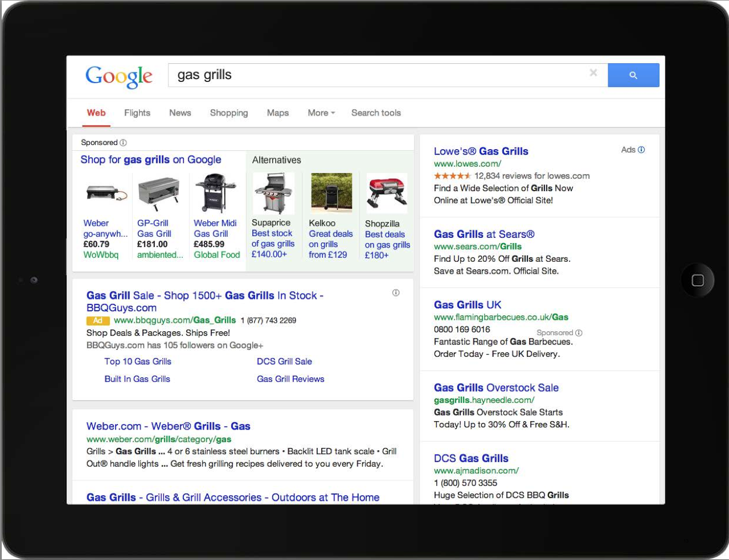
Task: Click the info icon on the BBQGuys ad
Action: point(396,293)
